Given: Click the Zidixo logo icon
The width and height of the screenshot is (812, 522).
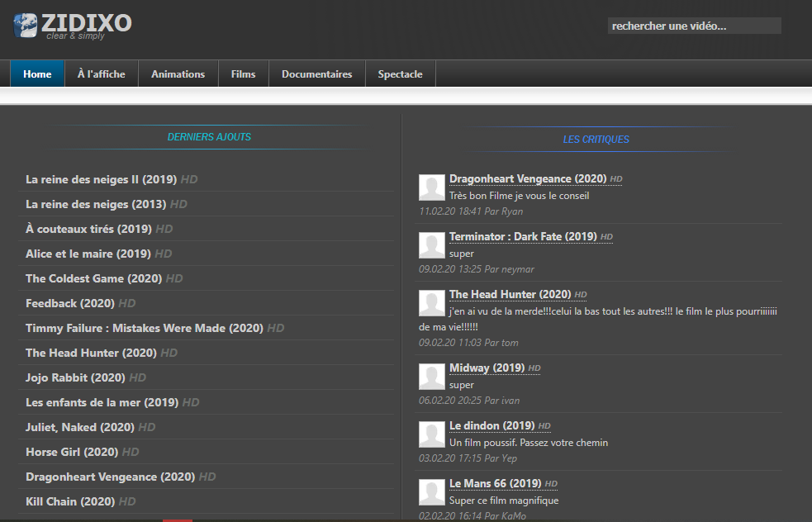Looking at the screenshot, I should pos(26,26).
